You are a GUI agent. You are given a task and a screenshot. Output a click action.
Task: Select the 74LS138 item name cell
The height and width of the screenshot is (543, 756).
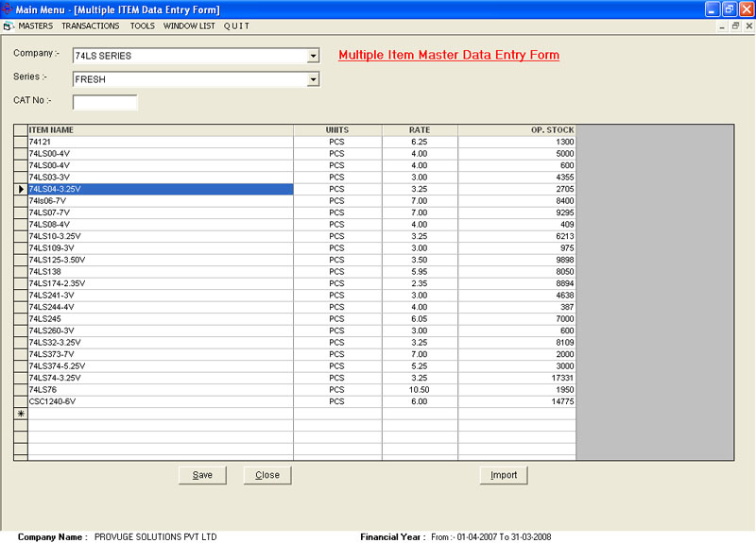160,271
